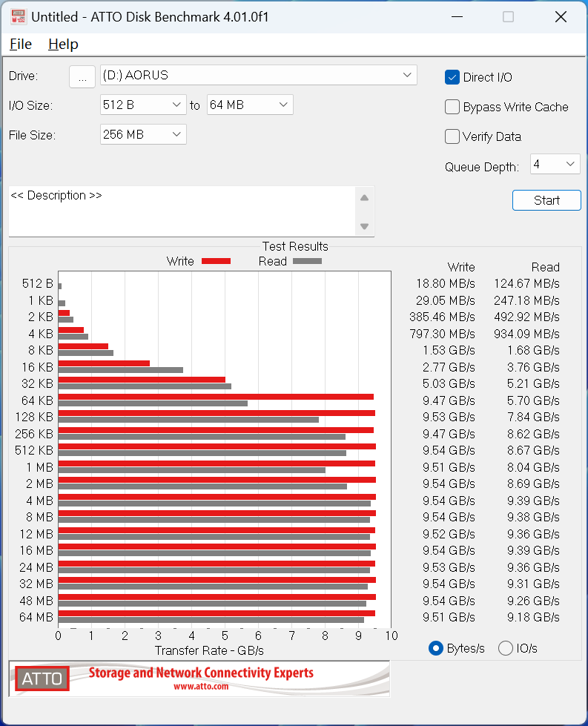The image size is (588, 726).
Task: Click the ATTO logo in the banner
Action: (42, 679)
